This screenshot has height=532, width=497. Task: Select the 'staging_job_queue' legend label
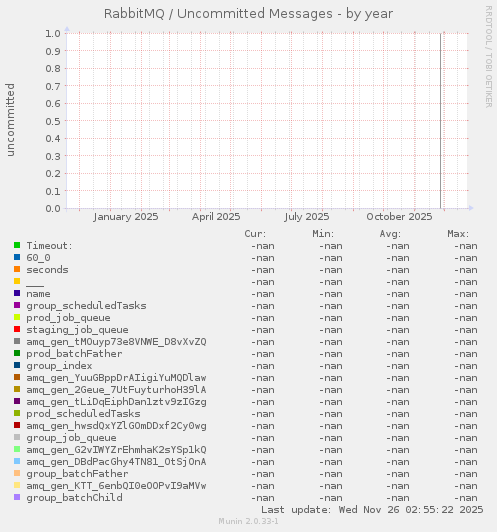pyautogui.click(x=77, y=330)
